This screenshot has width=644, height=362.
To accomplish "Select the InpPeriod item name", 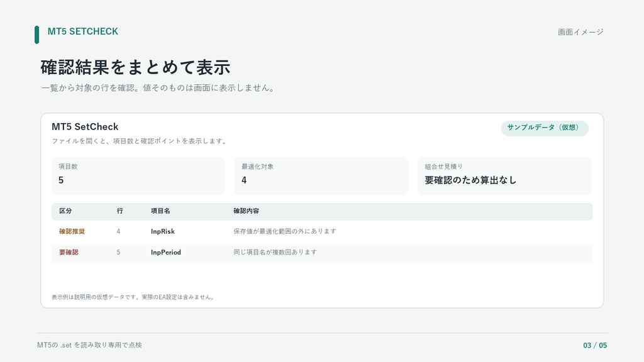I will pyautogui.click(x=165, y=253).
